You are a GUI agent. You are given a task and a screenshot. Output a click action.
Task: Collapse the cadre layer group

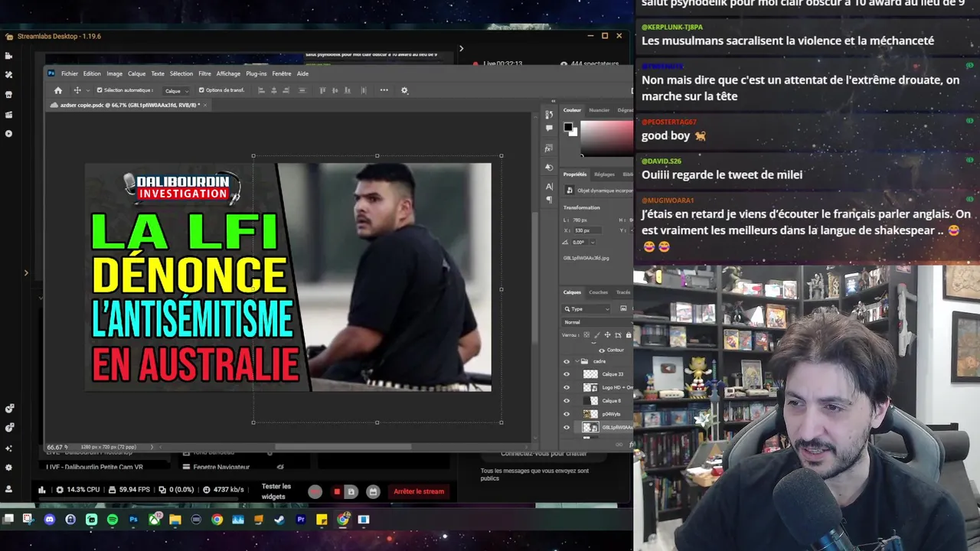[577, 361]
